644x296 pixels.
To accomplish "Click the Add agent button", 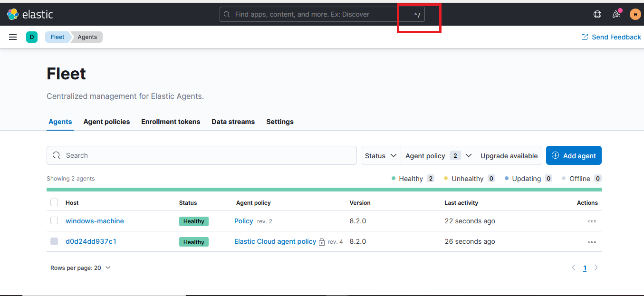I will [x=574, y=155].
